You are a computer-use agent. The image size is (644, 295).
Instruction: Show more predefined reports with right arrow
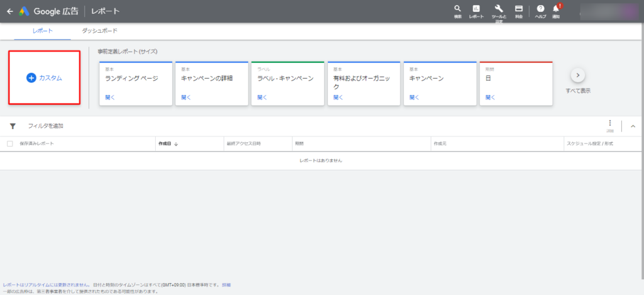pyautogui.click(x=577, y=75)
